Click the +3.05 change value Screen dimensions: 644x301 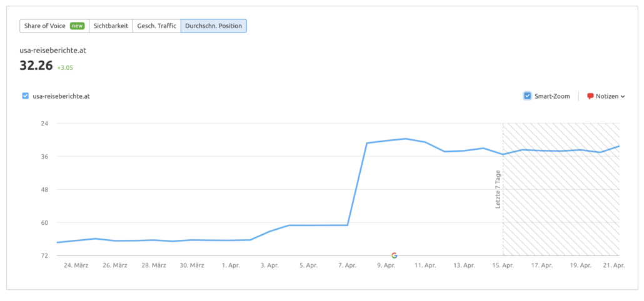click(65, 67)
